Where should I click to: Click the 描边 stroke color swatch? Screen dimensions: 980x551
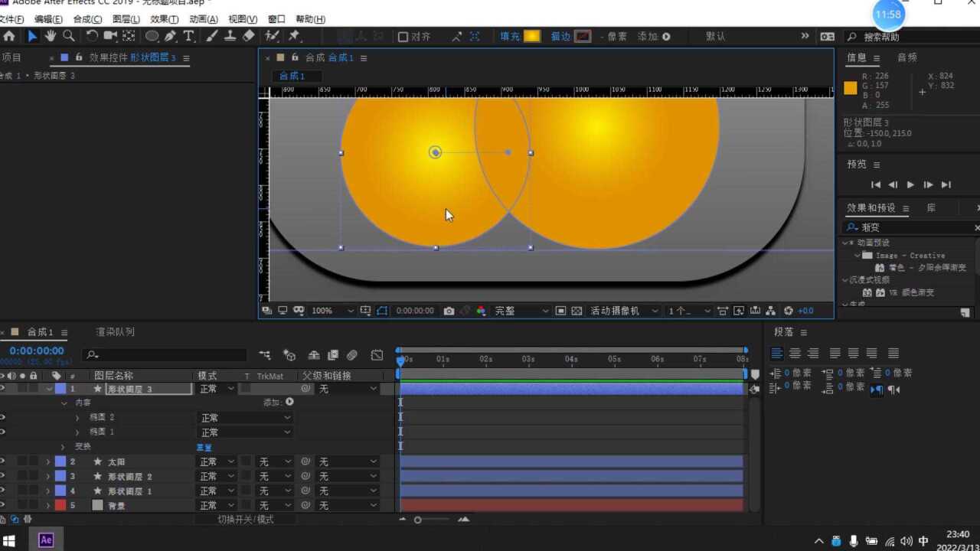(x=583, y=36)
